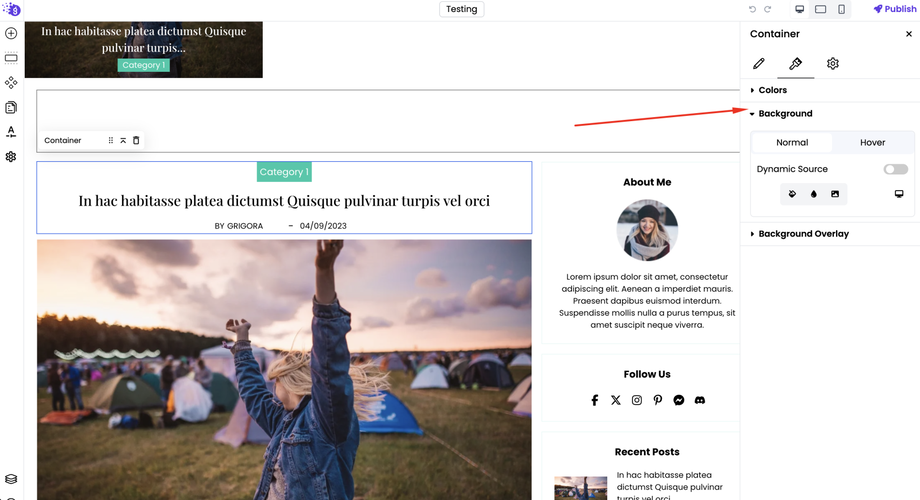Click the Recent Posts heading
Image resolution: width=920 pixels, height=500 pixels.
647,452
